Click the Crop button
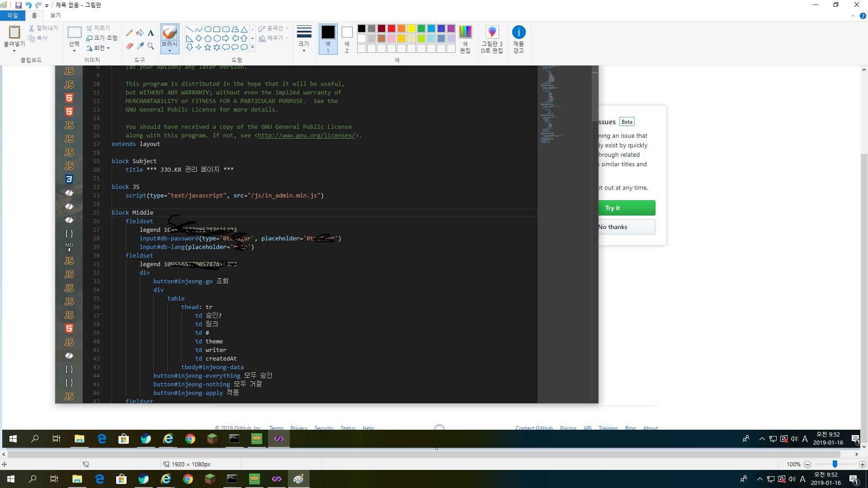 click(x=99, y=28)
